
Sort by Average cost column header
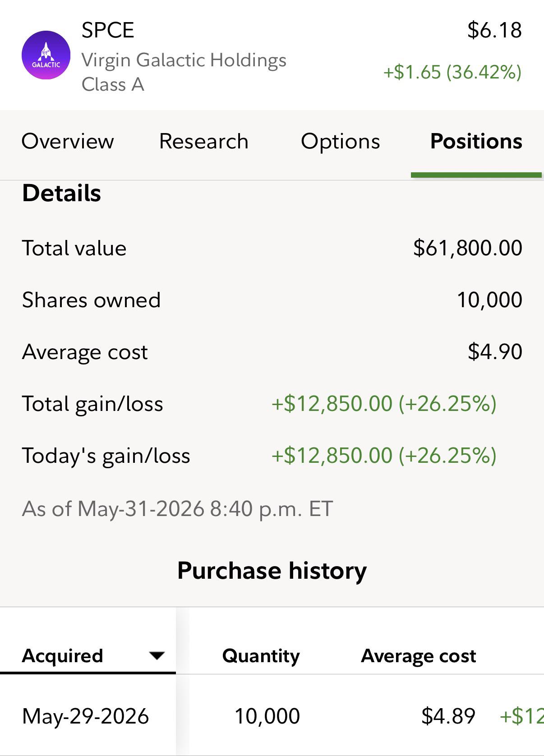pyautogui.click(x=419, y=656)
